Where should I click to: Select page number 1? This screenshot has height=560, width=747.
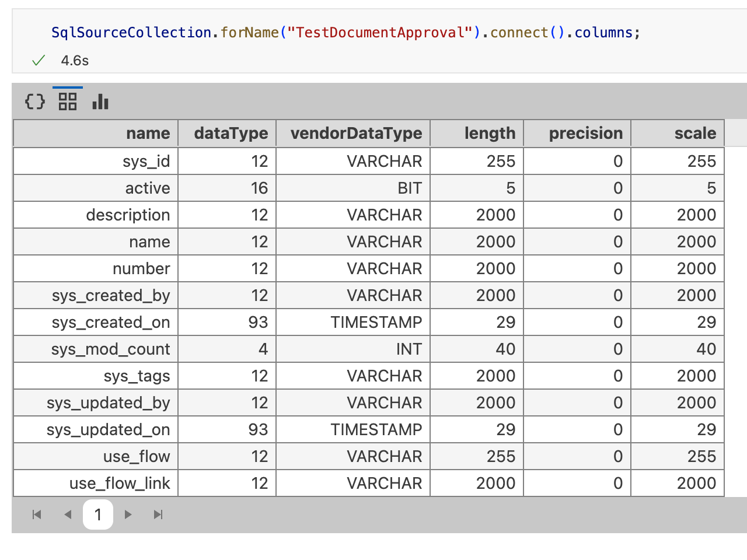coord(98,514)
